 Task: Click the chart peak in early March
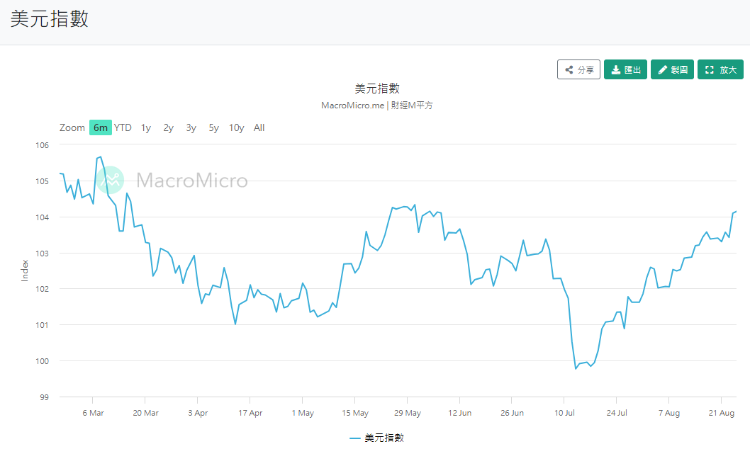coord(100,157)
